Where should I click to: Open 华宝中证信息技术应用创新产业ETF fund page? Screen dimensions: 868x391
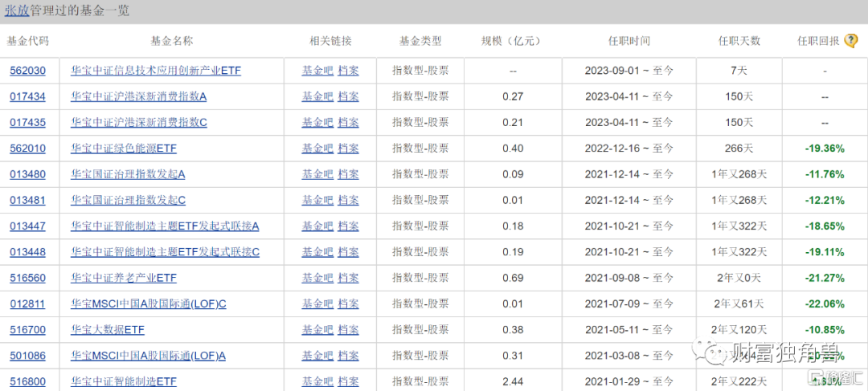click(156, 71)
